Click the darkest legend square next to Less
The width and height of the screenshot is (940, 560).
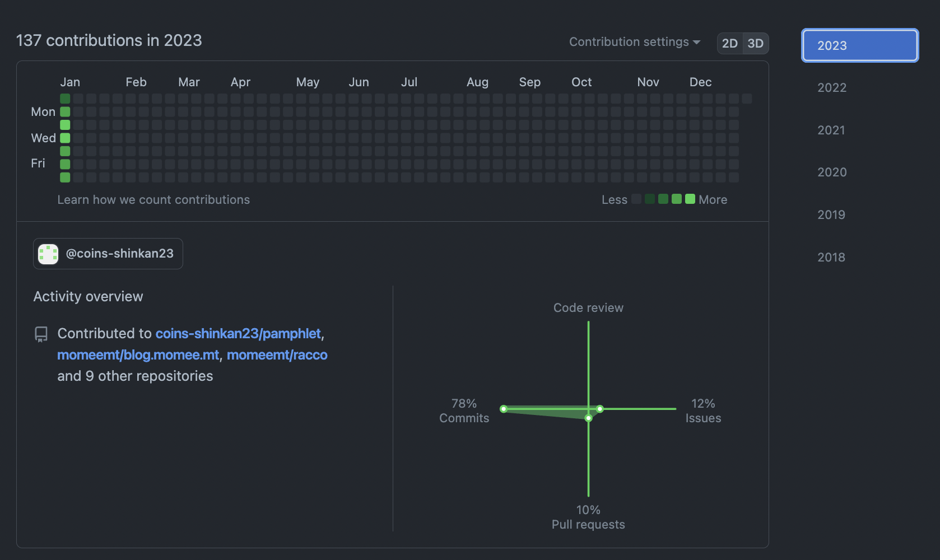636,199
